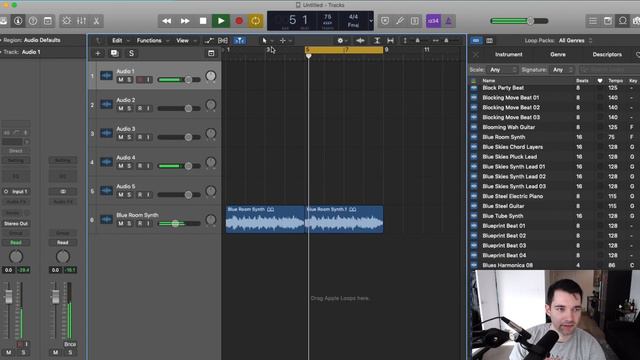Image resolution: width=640 pixels, height=360 pixels.
Task: Open the Signature Any dropdown
Action: pos(563,70)
